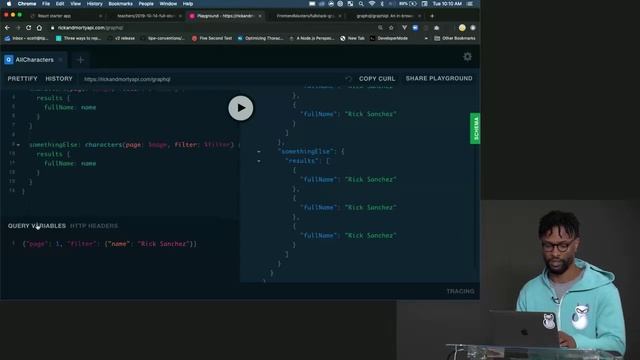The image size is (640, 360).
Task: Open A Node.js Perspec... bookmark
Action: (x=311, y=38)
